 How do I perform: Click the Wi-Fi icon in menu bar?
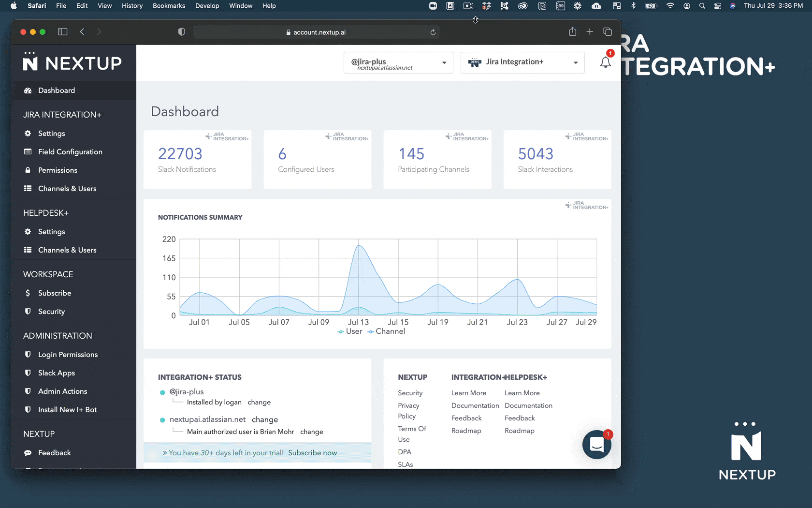[x=670, y=6]
